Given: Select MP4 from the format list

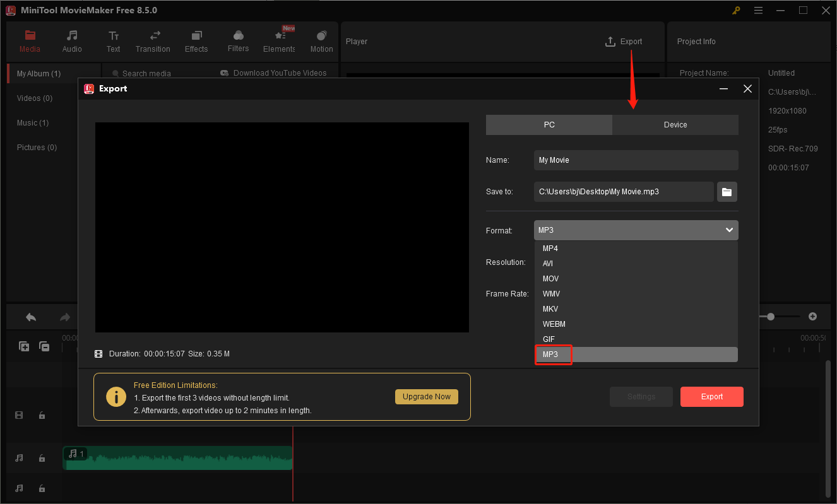Looking at the screenshot, I should coord(550,248).
